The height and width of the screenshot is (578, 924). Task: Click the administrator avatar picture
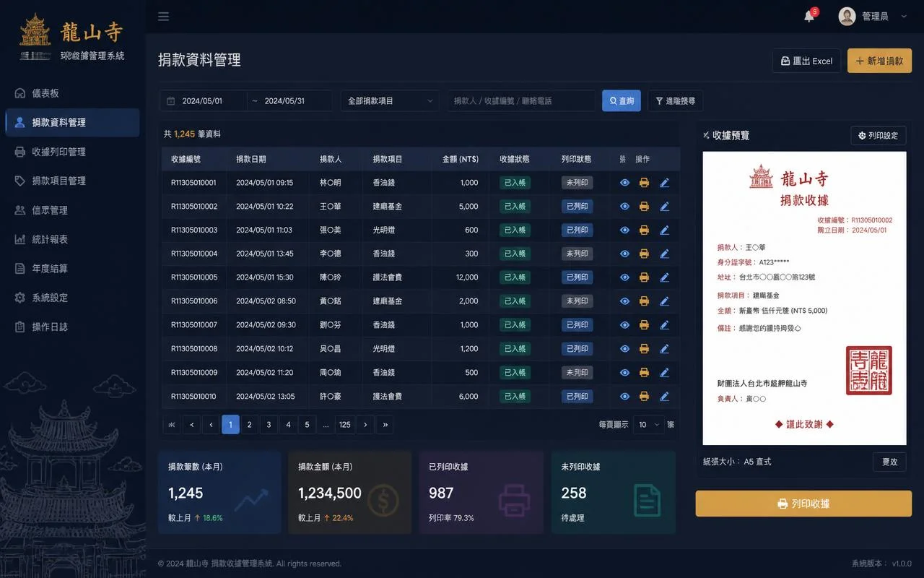(847, 16)
